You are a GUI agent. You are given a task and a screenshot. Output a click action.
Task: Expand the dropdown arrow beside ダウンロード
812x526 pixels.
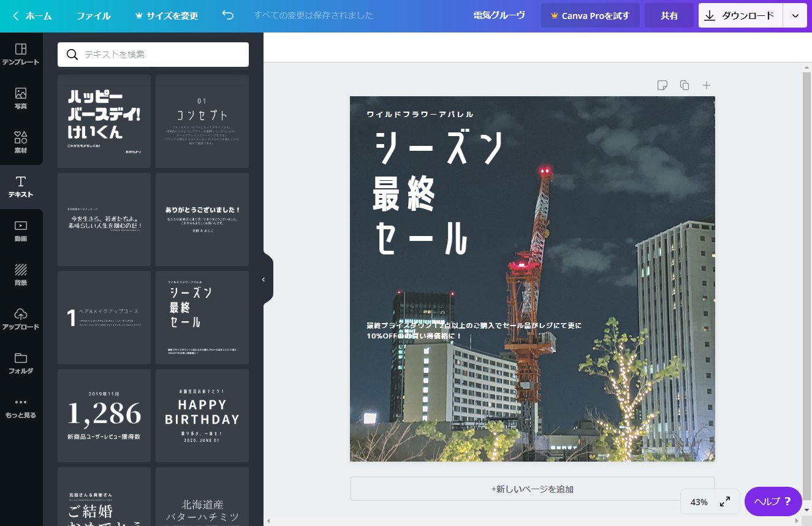point(795,15)
